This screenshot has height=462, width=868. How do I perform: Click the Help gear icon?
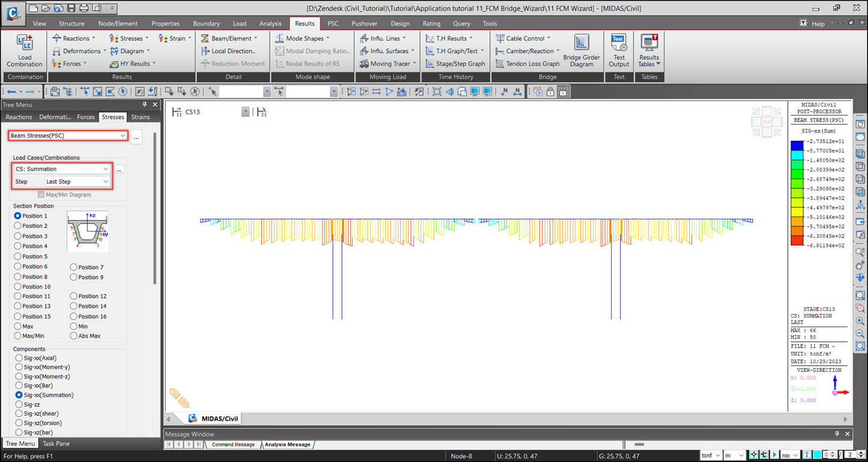pyautogui.click(x=804, y=23)
